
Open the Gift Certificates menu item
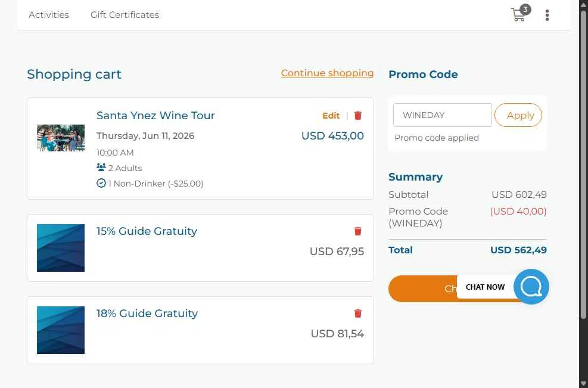[x=125, y=15]
